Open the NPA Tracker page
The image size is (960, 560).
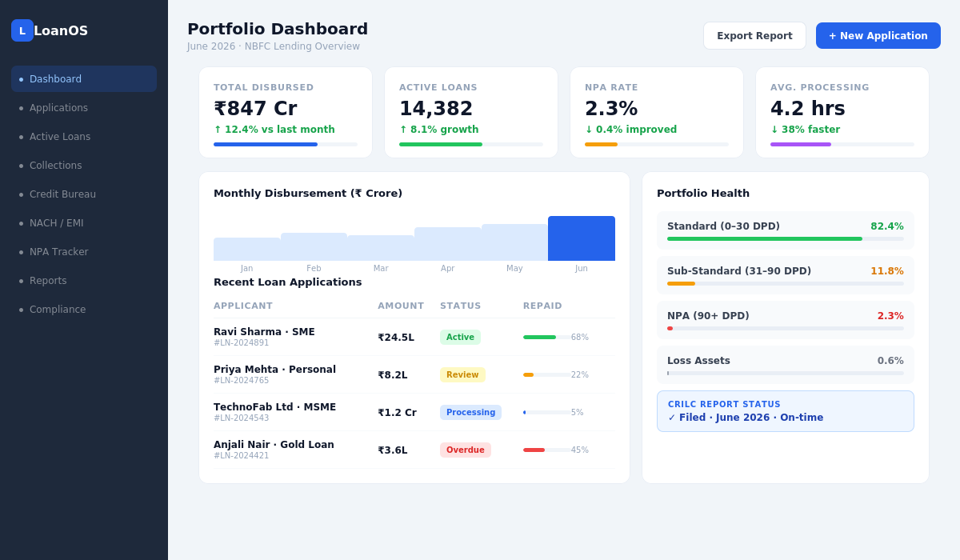pos(84,252)
